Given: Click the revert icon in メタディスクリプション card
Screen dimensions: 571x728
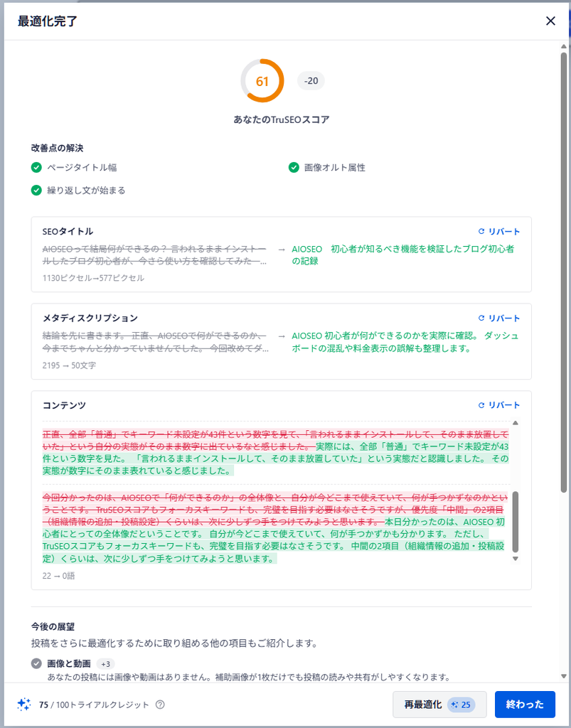Looking at the screenshot, I should click(481, 318).
